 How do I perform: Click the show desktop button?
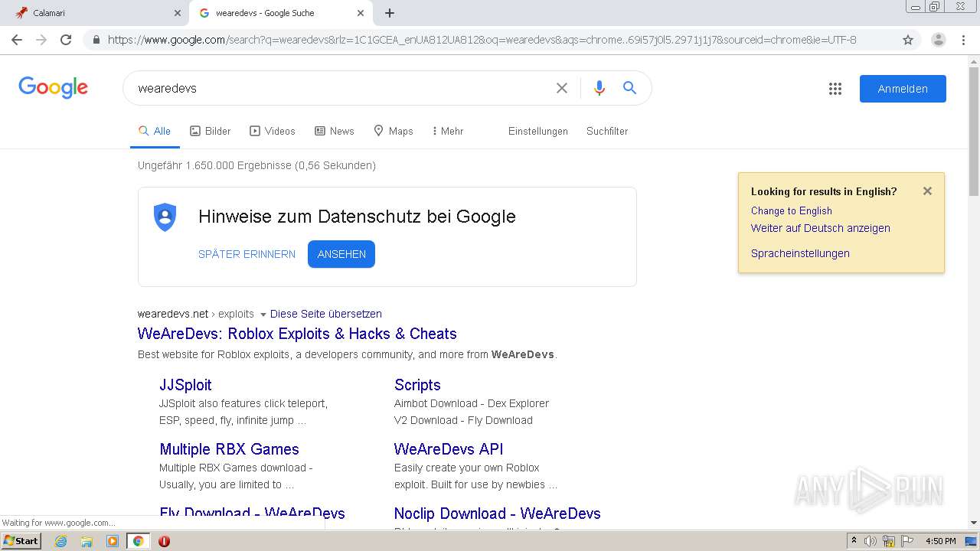click(x=972, y=541)
